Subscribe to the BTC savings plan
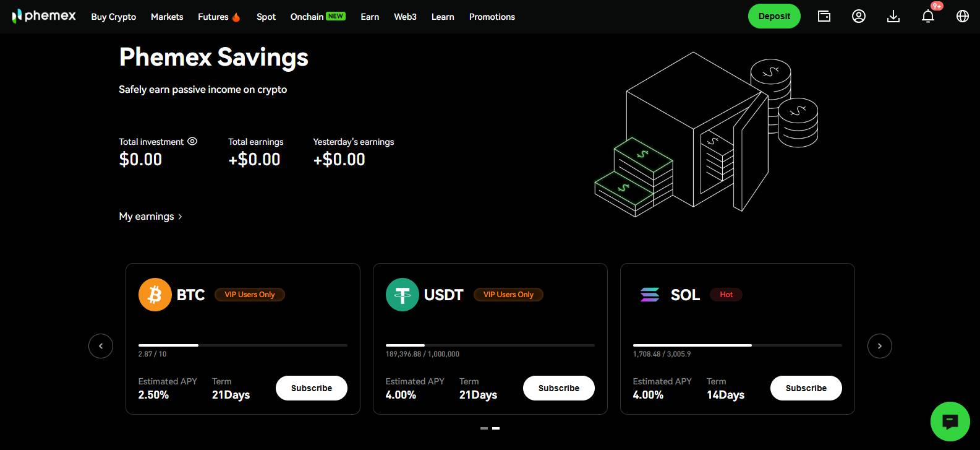The height and width of the screenshot is (450, 980). click(312, 388)
